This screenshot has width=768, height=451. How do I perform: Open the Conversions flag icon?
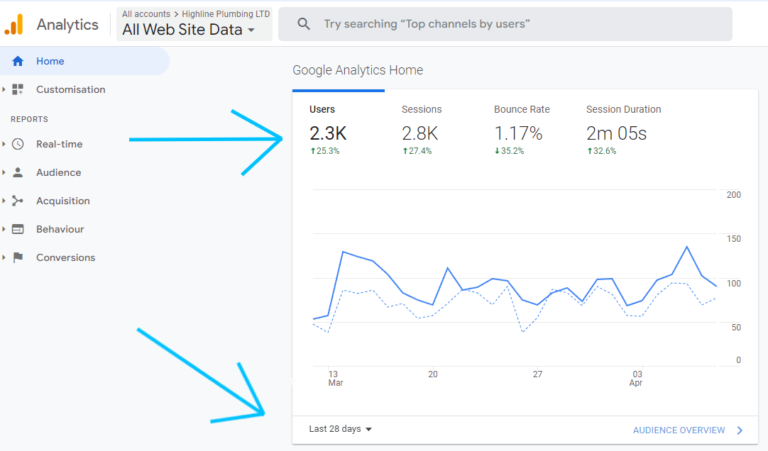click(x=18, y=258)
